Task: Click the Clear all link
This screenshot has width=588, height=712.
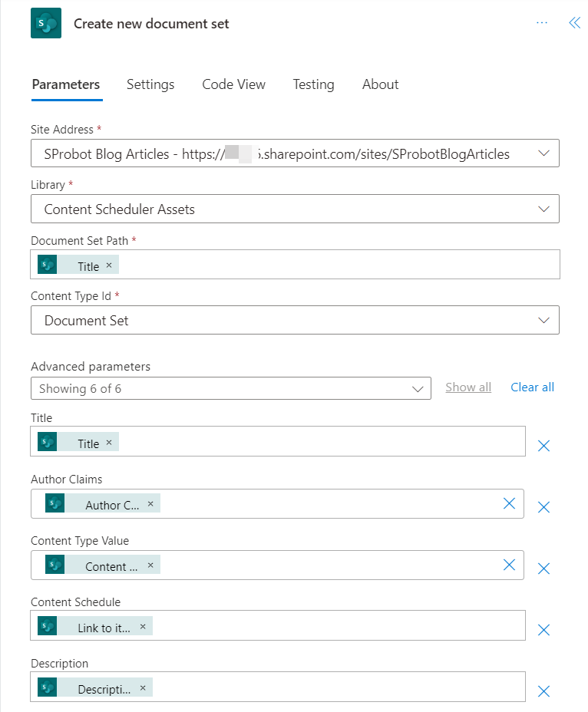Action: pyautogui.click(x=532, y=387)
